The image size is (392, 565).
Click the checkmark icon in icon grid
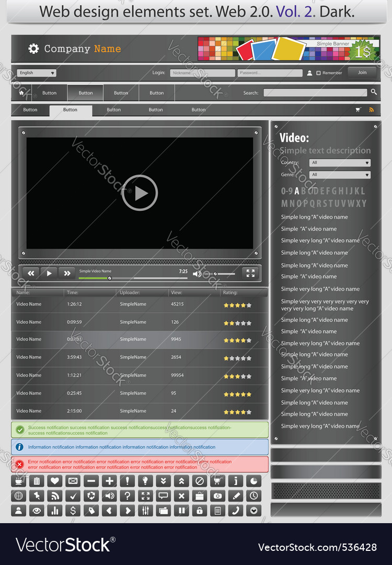(x=73, y=496)
